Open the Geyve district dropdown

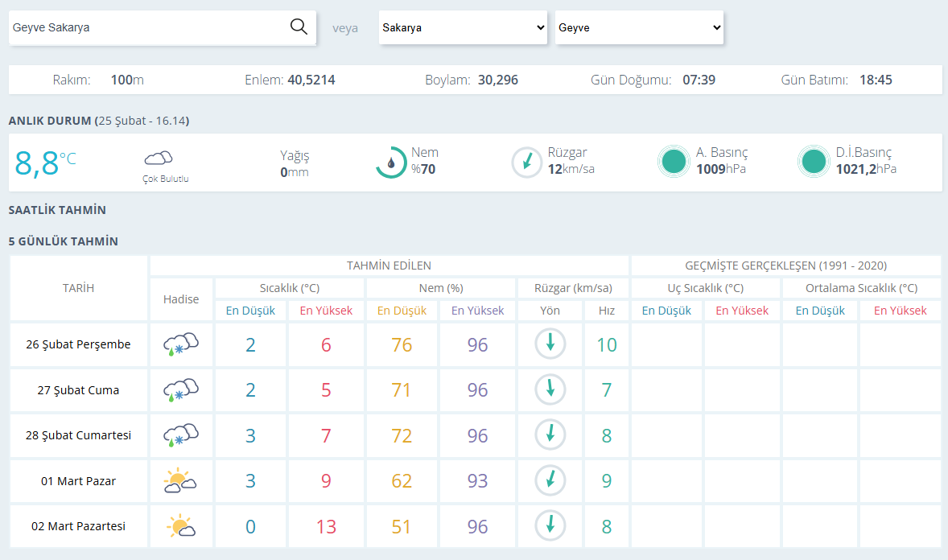tap(639, 27)
